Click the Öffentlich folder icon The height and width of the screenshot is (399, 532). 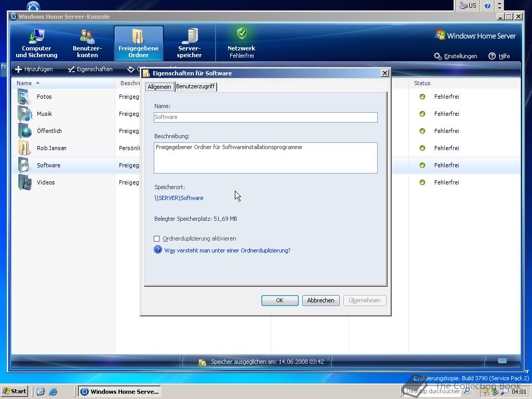pyautogui.click(x=24, y=131)
